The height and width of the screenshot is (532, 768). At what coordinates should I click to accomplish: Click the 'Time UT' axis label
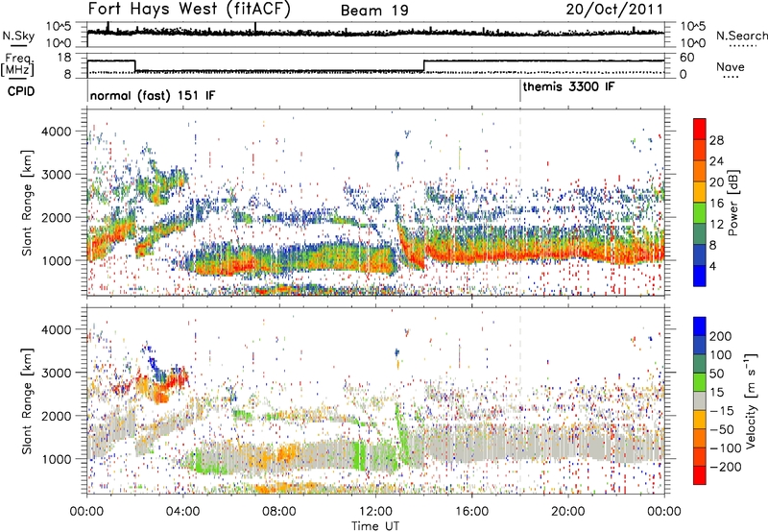375,526
